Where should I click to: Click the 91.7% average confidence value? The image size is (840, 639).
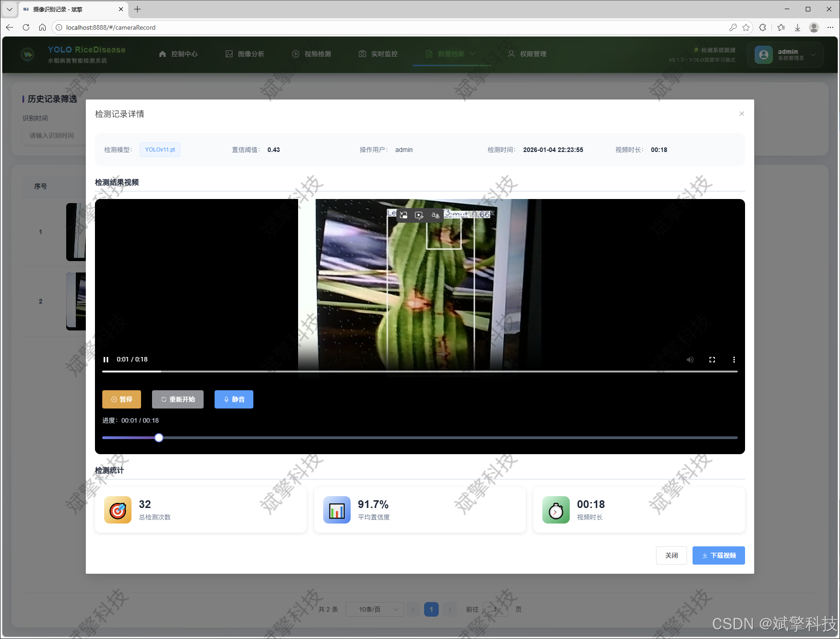[x=373, y=504]
